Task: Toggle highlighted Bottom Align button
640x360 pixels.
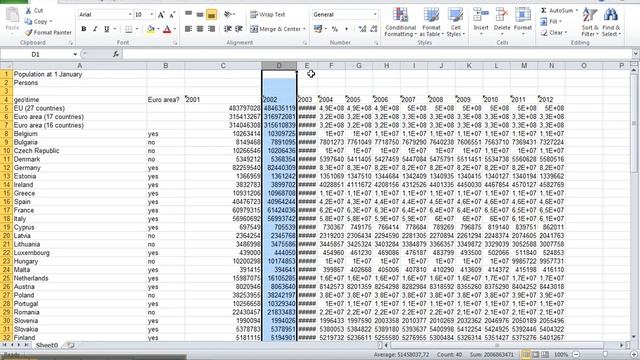Action: pyautogui.click(x=211, y=15)
